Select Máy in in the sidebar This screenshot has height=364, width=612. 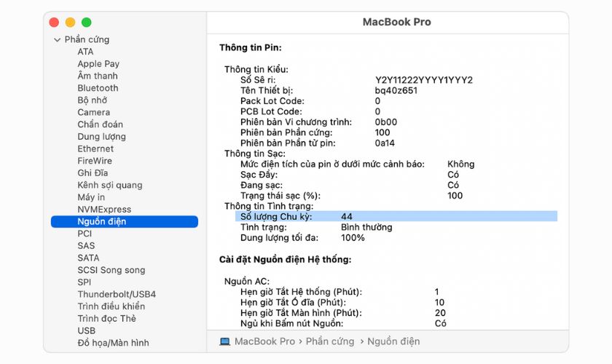coord(91,197)
